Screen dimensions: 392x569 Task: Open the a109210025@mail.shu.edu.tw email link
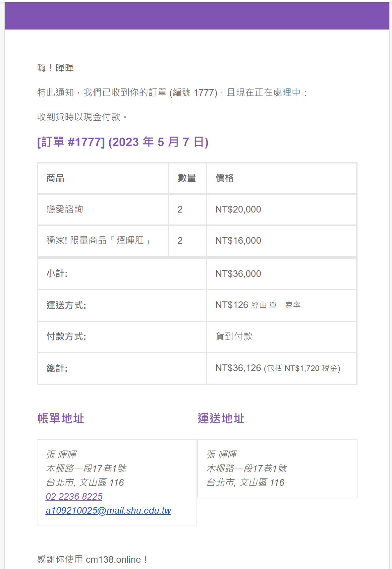point(108,510)
